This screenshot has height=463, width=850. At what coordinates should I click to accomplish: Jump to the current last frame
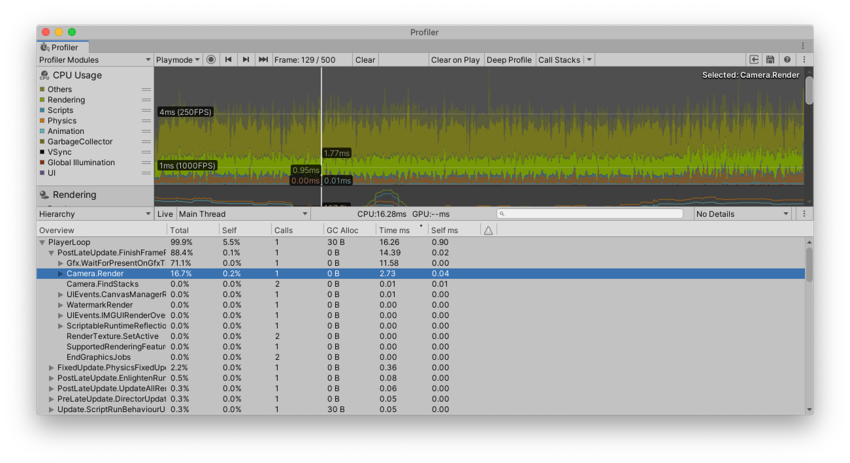263,60
